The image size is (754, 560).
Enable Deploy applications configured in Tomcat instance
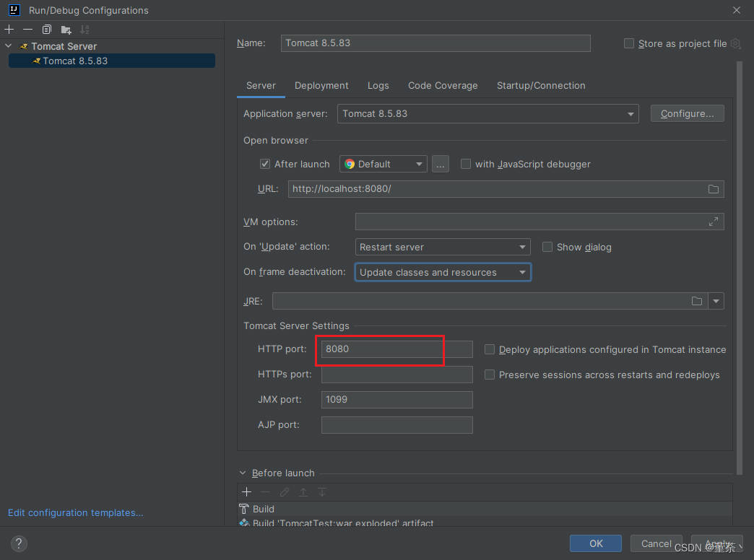(489, 349)
